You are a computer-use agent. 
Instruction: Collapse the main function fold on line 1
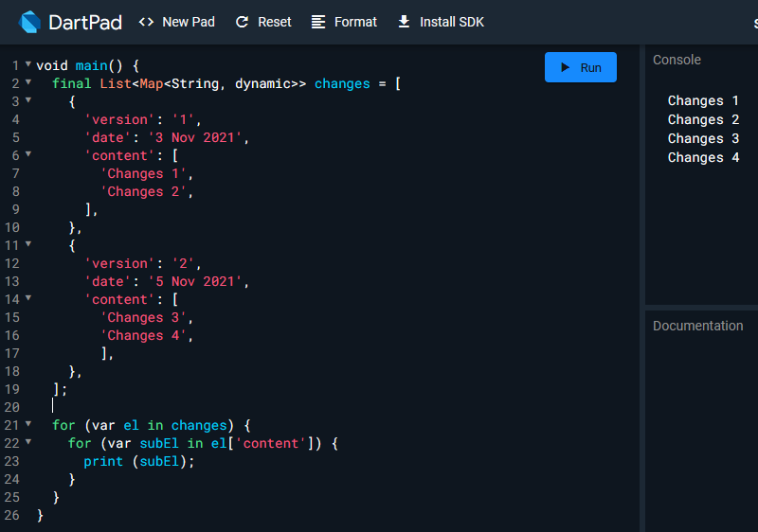pyautogui.click(x=28, y=63)
